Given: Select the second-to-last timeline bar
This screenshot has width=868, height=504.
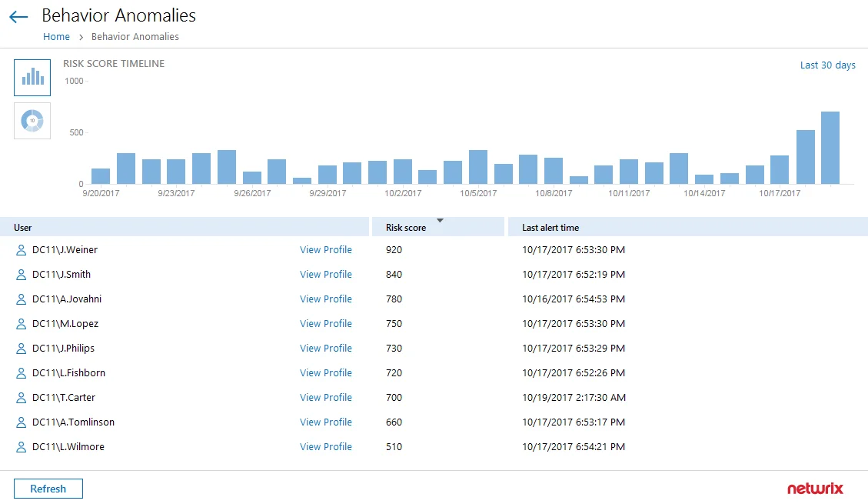Looking at the screenshot, I should [x=806, y=157].
